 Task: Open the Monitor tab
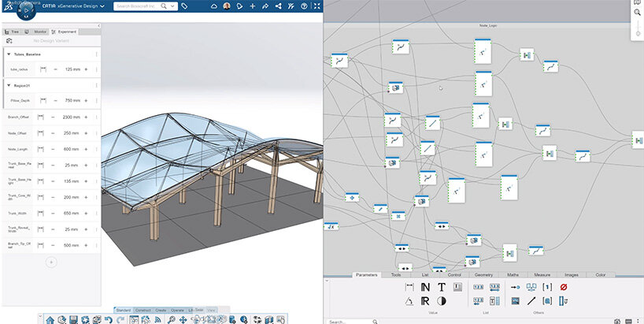coord(39,32)
